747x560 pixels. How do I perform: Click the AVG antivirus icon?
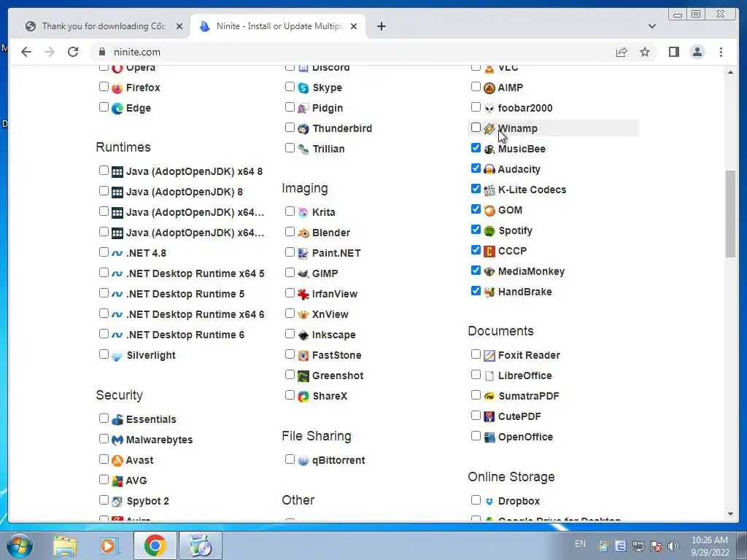point(117,481)
